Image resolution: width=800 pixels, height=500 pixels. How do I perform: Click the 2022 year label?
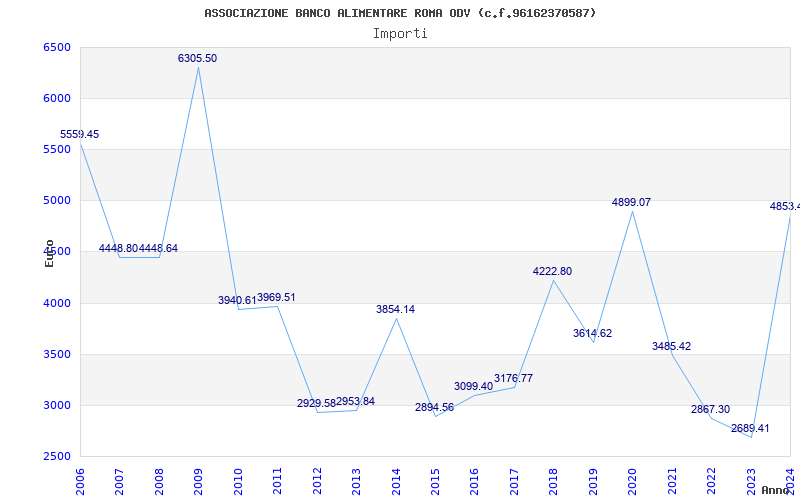pos(711,481)
